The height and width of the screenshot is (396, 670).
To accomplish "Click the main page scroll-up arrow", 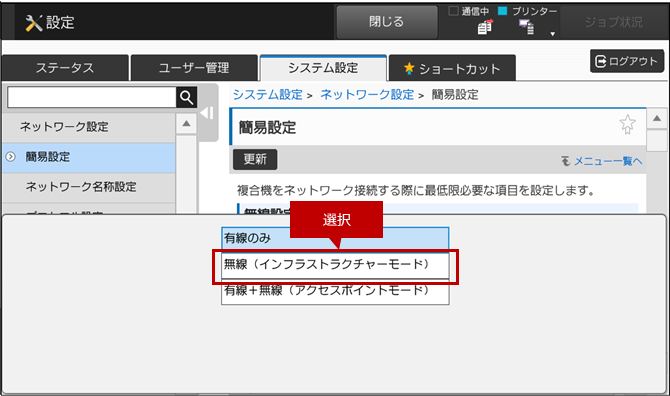I will pyautogui.click(x=657, y=119).
